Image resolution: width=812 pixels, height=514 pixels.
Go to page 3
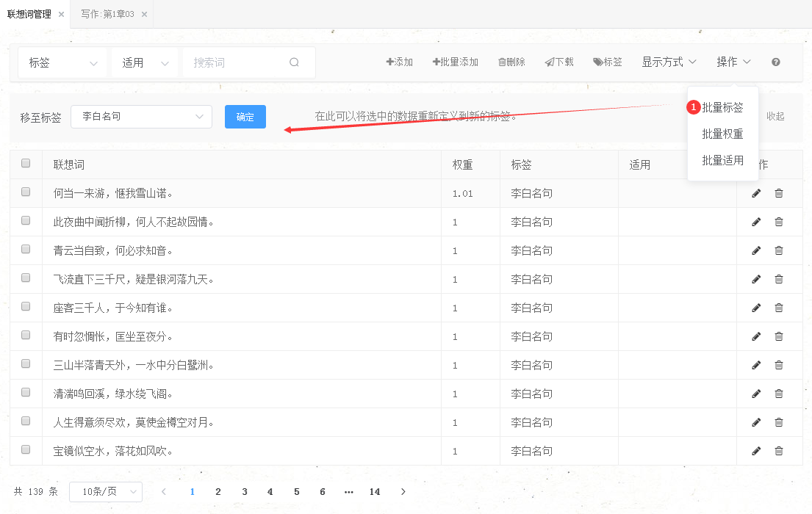245,492
